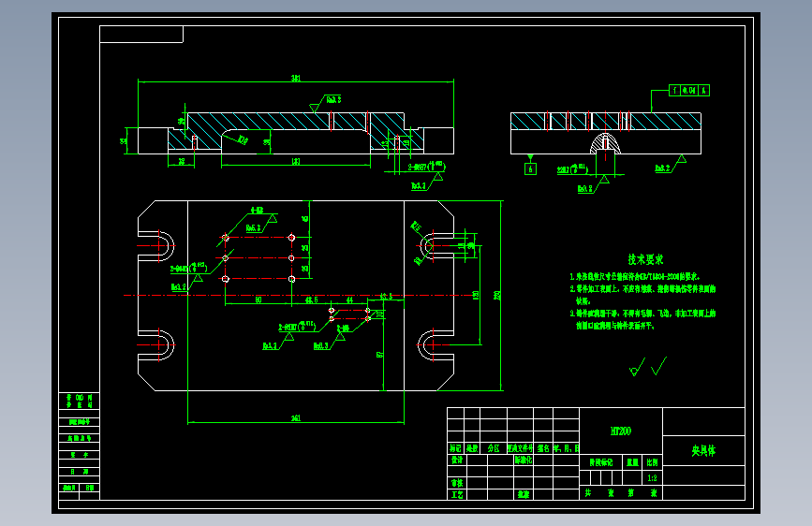The image size is (812, 526).
Task: Select the 46.5 dimension text
Action: tap(311, 300)
